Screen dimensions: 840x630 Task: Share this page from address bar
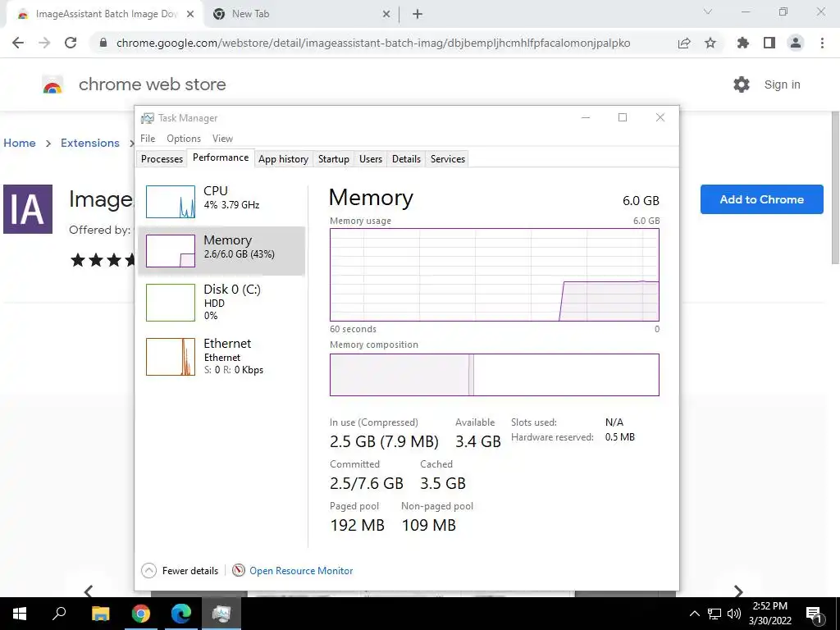tap(684, 43)
